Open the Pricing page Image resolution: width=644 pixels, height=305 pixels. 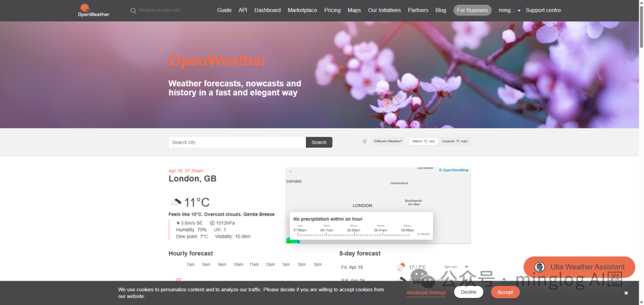[x=332, y=10]
